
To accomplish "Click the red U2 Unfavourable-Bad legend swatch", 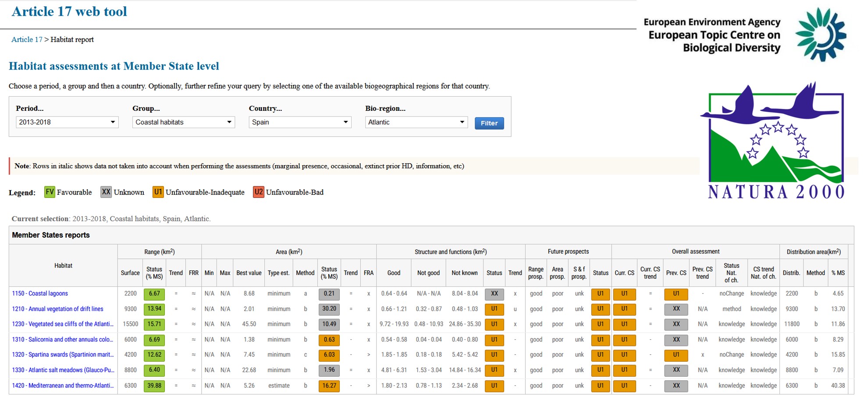I will click(x=259, y=192).
